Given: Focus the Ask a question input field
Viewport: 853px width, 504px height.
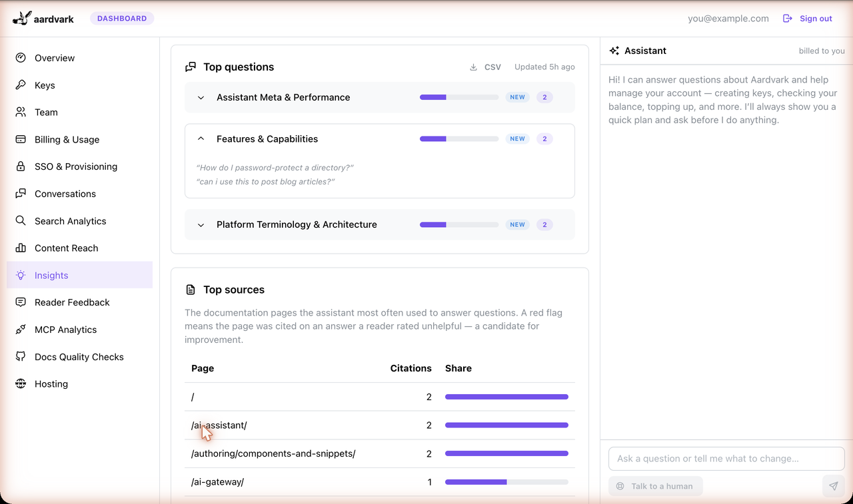Looking at the screenshot, I should 726,459.
